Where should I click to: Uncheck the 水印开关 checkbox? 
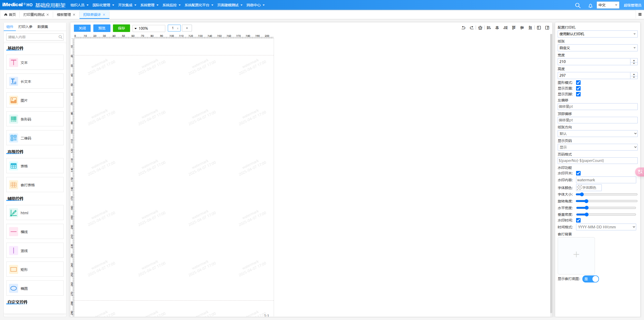pos(578,173)
